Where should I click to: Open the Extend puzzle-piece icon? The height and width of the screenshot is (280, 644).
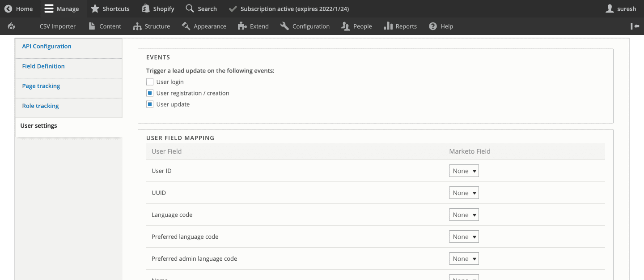point(242,26)
